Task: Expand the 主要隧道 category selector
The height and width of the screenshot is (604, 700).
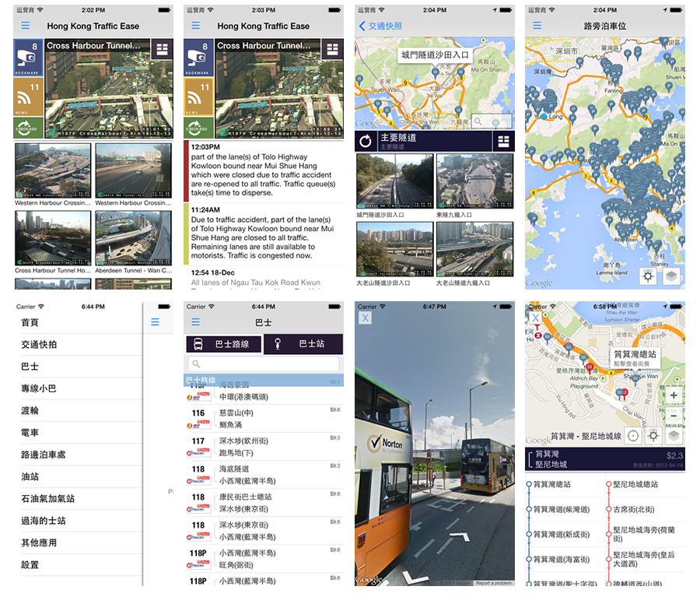Action: [434, 141]
